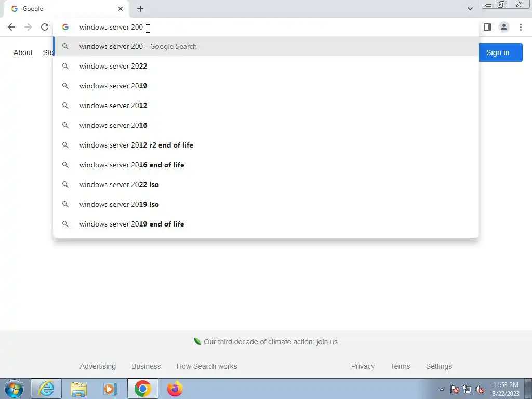
Task: Pick 'windows server 2019 iso' suggestion
Action: click(266, 204)
